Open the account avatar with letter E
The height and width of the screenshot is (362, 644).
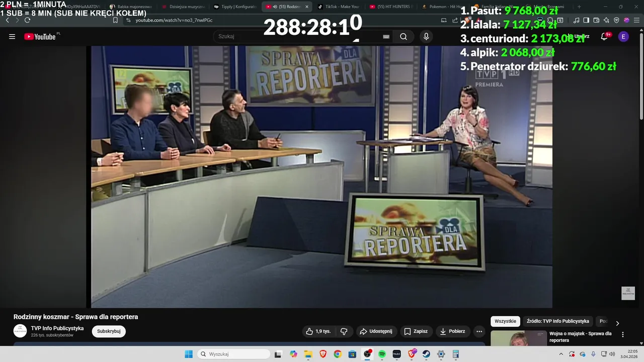pos(623,37)
